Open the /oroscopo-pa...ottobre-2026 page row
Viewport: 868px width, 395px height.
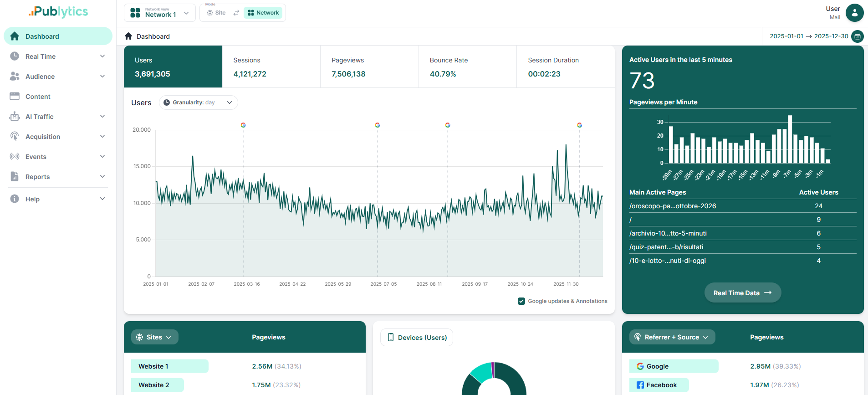(x=743, y=206)
